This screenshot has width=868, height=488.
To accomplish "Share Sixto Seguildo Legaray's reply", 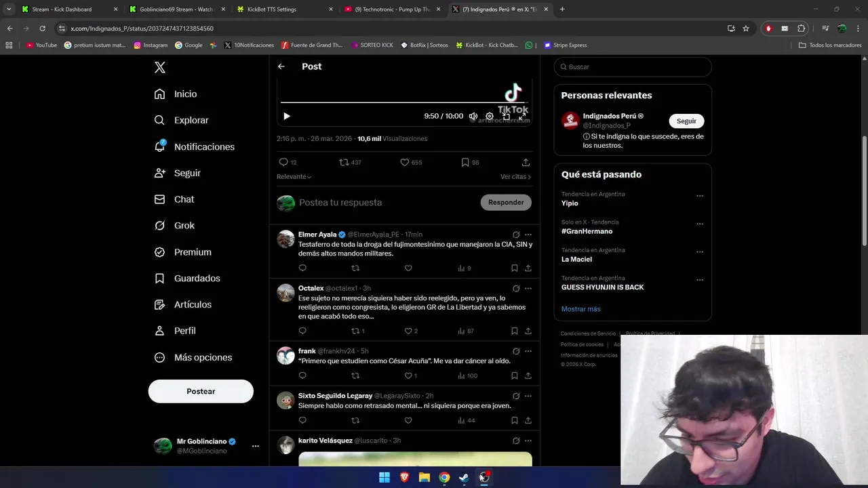I will point(528,420).
